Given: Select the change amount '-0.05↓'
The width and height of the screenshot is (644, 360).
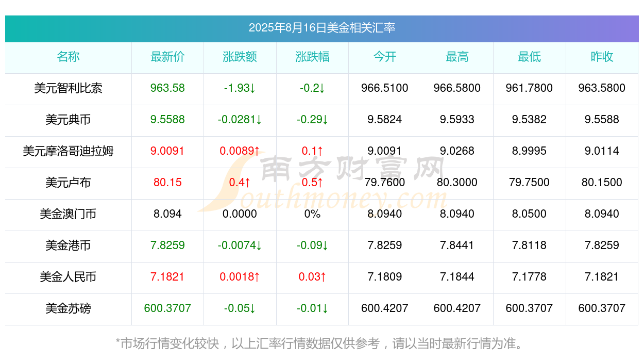Looking at the screenshot, I should click(x=240, y=308).
